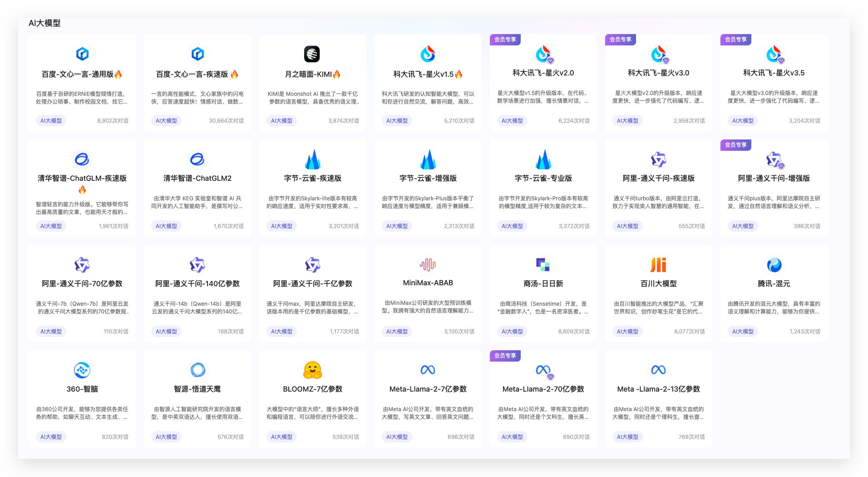Select the 阿里-通义千问-70亿参数 icon
The width and height of the screenshot is (868, 477).
82,265
